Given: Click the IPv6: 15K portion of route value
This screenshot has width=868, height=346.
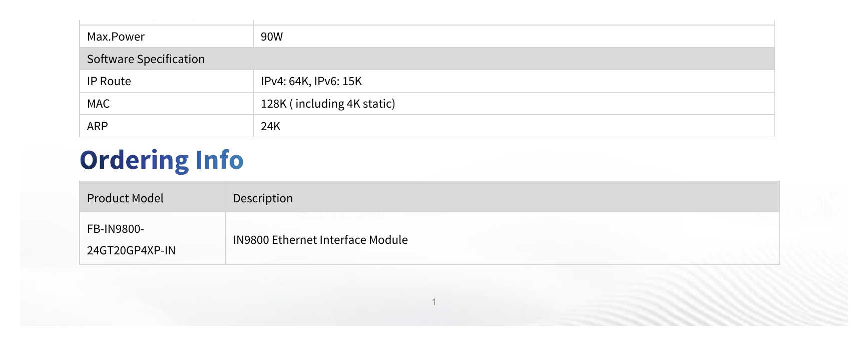Looking at the screenshot, I should click(x=338, y=81).
